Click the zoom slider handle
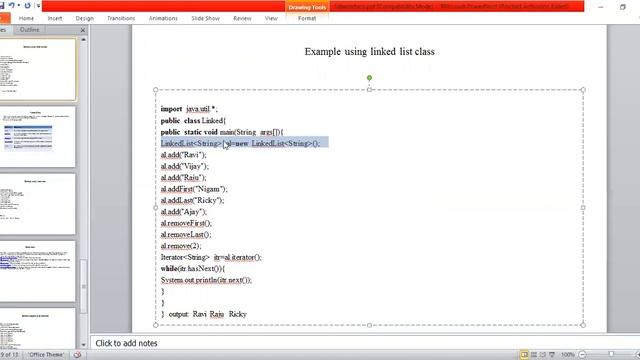The height and width of the screenshot is (360, 640). point(611,354)
